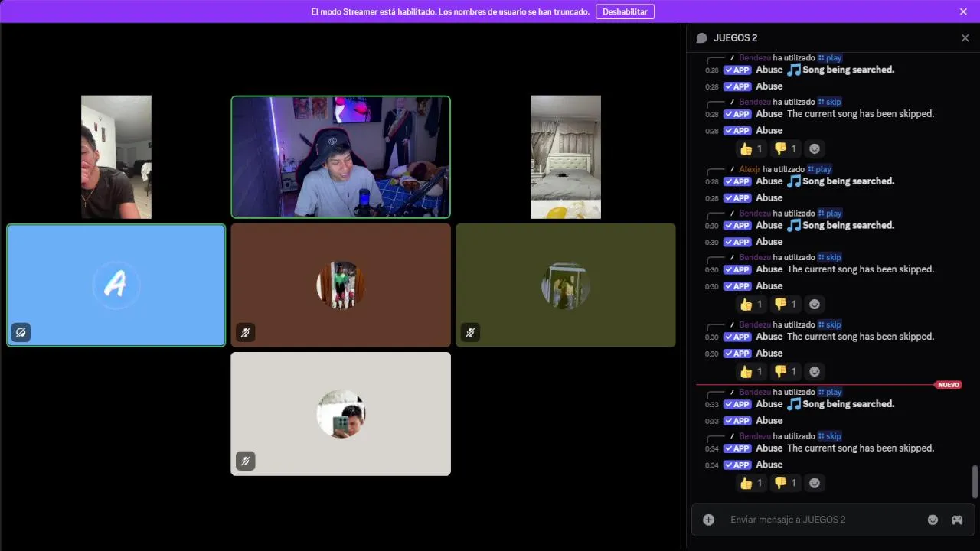Click the avatar on the olive-green tile

click(566, 285)
